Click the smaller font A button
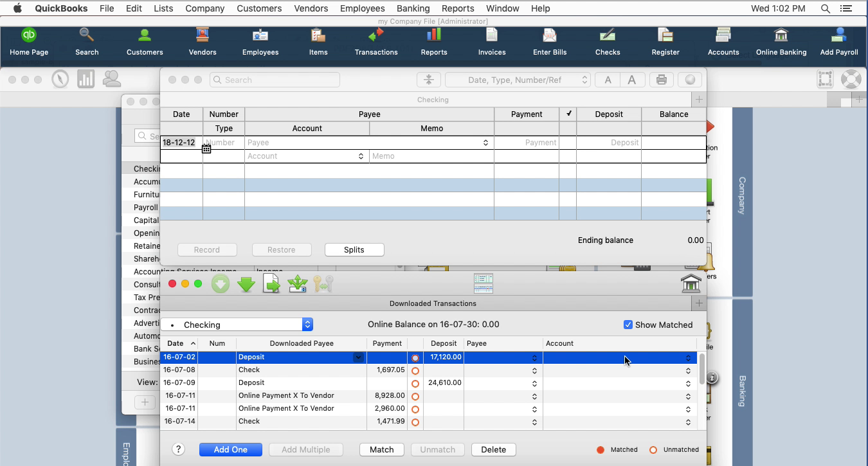Viewport: 868px width, 466px height. click(x=607, y=80)
